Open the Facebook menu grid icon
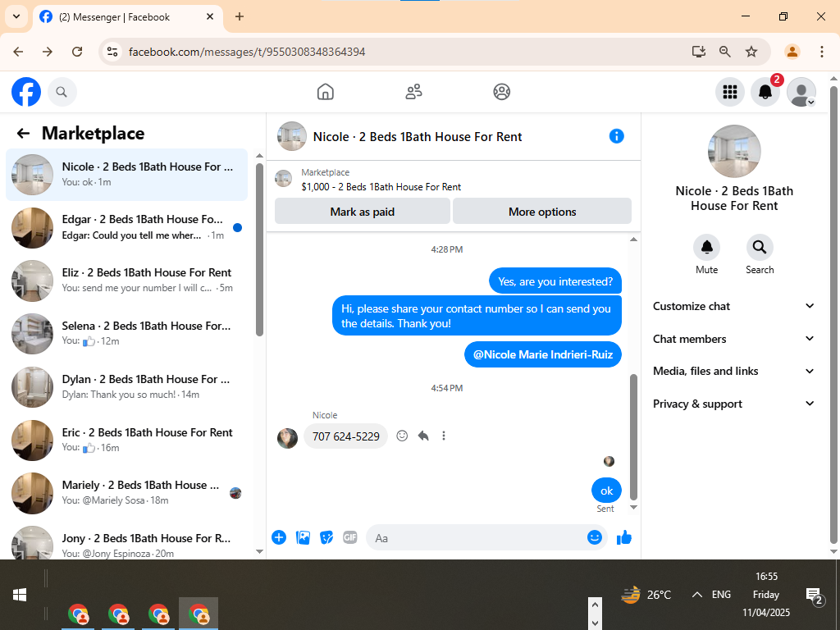This screenshot has height=630, width=840. coord(729,92)
